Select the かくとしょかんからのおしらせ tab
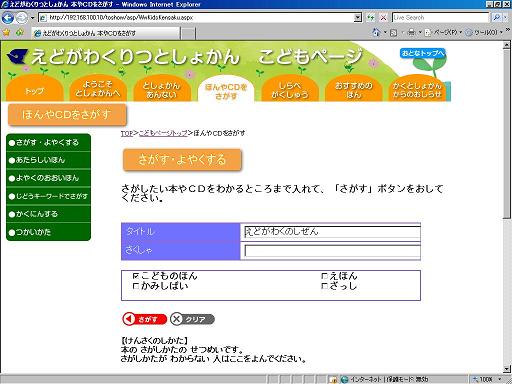This screenshot has width=512, height=384. point(417,89)
